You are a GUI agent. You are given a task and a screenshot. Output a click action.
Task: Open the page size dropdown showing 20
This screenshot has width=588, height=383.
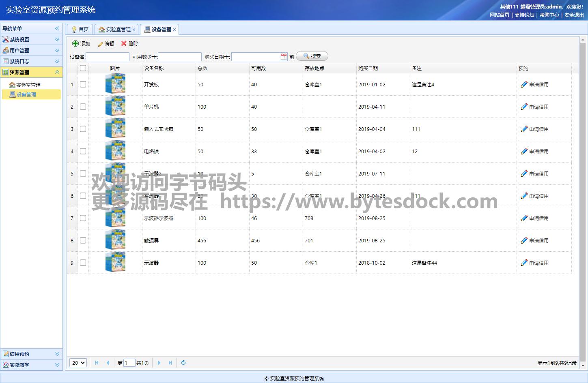pyautogui.click(x=78, y=363)
